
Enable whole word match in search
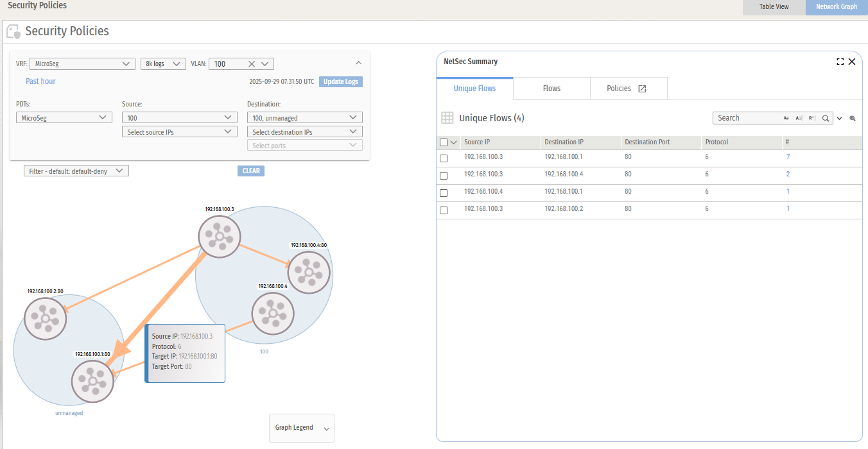pos(799,118)
